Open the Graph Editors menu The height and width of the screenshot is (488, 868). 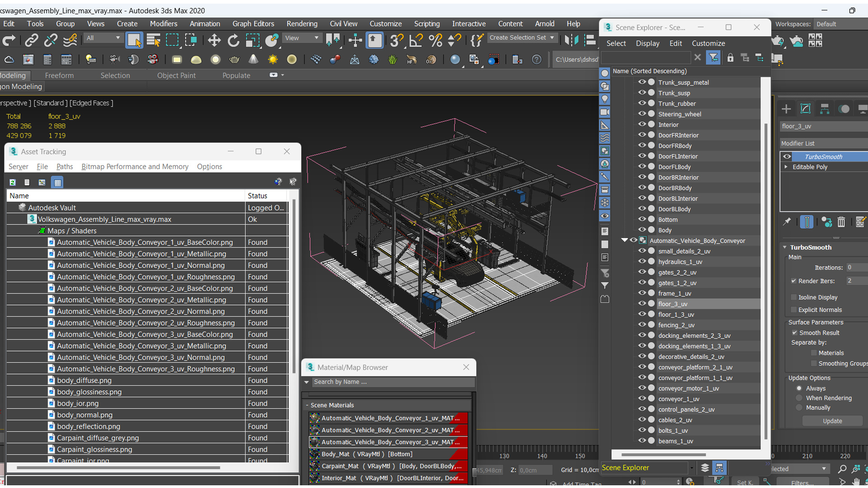pyautogui.click(x=253, y=23)
